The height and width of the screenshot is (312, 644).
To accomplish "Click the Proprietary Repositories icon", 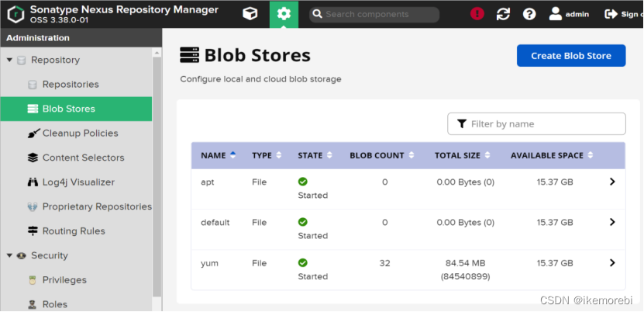I will click(x=33, y=206).
